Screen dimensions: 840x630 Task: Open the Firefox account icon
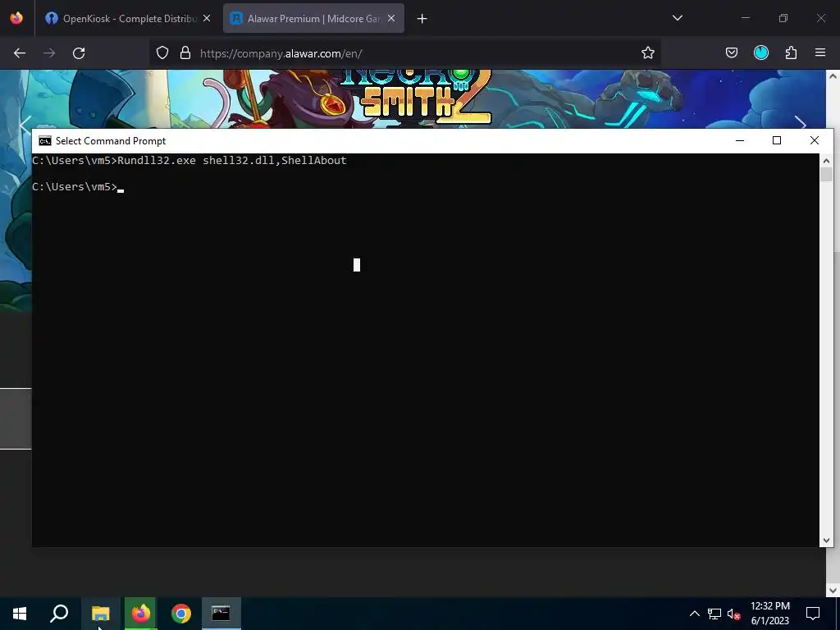[x=761, y=53]
